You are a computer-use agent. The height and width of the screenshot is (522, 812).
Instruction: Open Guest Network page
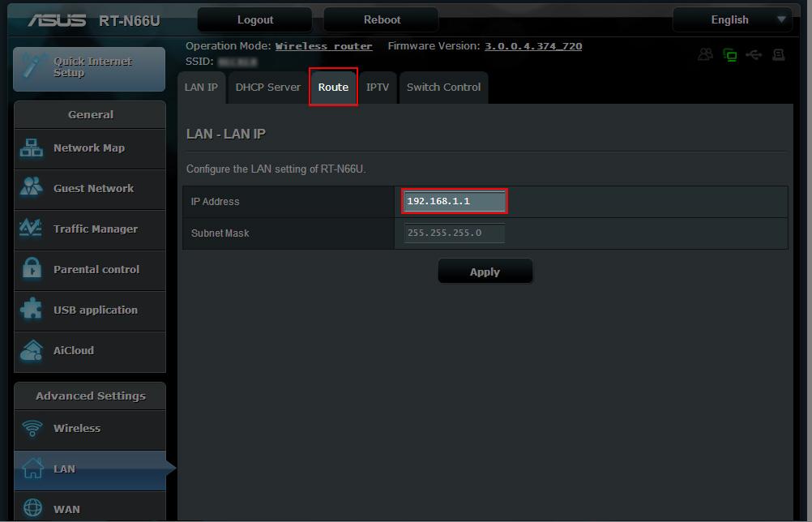click(x=90, y=189)
